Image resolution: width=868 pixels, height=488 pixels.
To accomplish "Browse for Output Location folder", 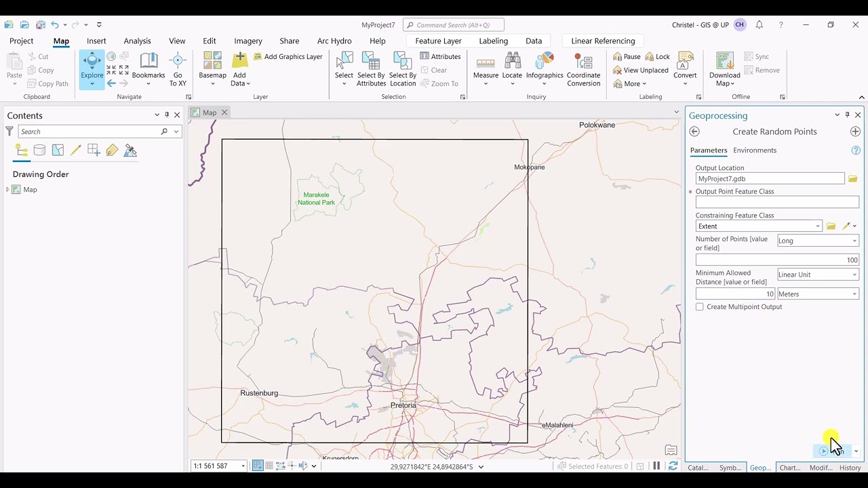I will tap(853, 179).
